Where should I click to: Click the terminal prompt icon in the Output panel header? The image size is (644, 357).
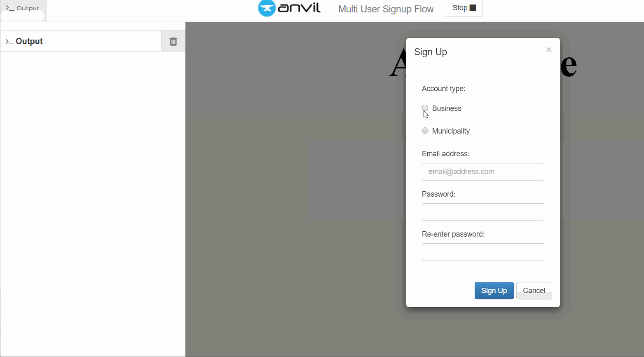tap(9, 42)
